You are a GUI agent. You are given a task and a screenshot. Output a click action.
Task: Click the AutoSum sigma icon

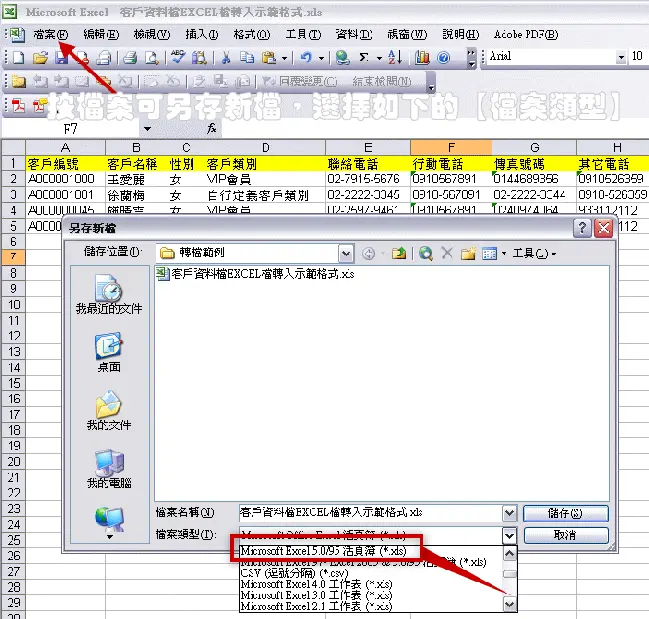click(x=364, y=57)
